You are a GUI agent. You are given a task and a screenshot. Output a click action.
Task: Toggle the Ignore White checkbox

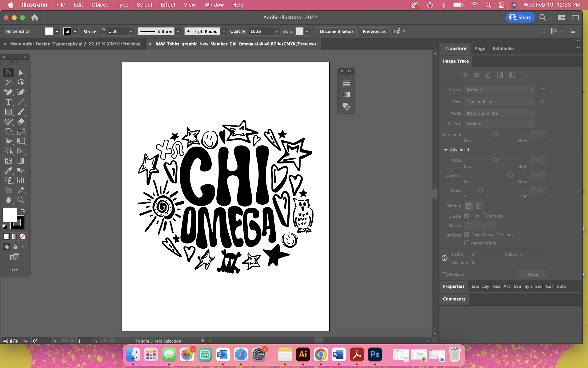466,243
